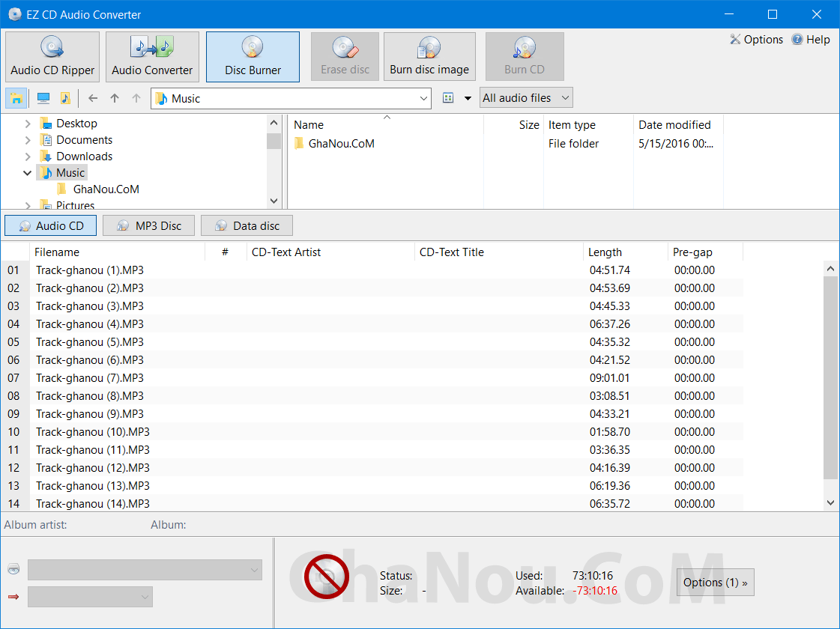Image resolution: width=840 pixels, height=629 pixels.
Task: Open the burn speed dropdown
Action: 90,597
